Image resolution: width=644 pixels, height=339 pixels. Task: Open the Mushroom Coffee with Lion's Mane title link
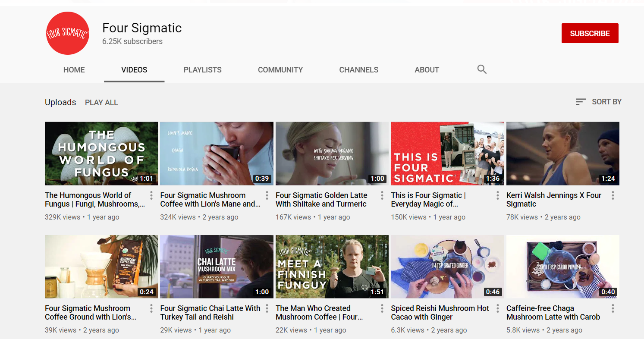210,200
